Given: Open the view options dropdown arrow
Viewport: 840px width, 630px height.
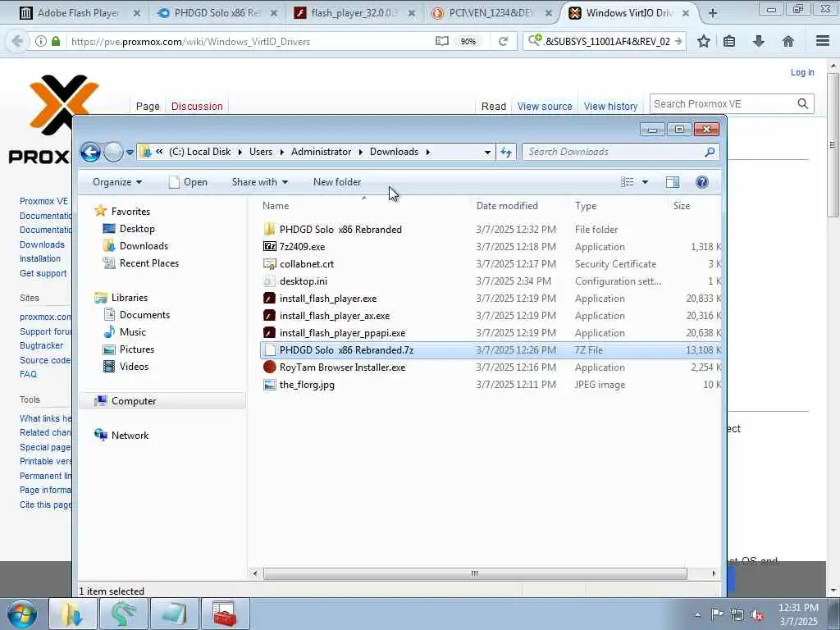Looking at the screenshot, I should click(x=645, y=182).
